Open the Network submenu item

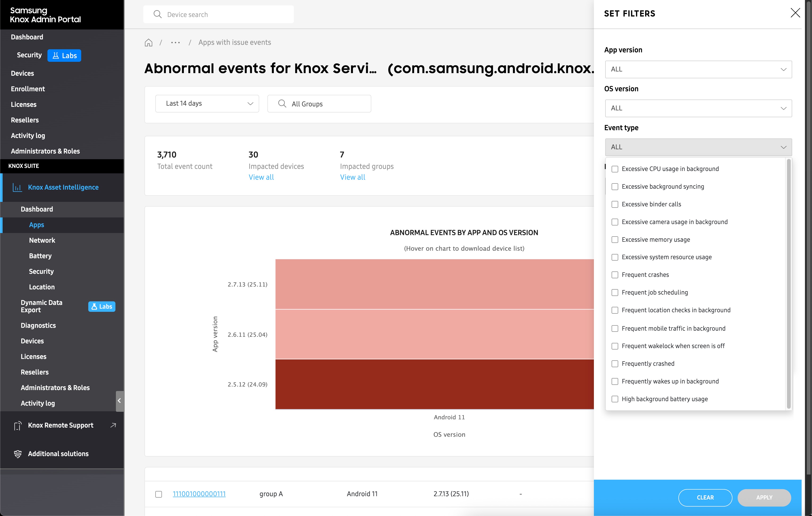pos(42,241)
